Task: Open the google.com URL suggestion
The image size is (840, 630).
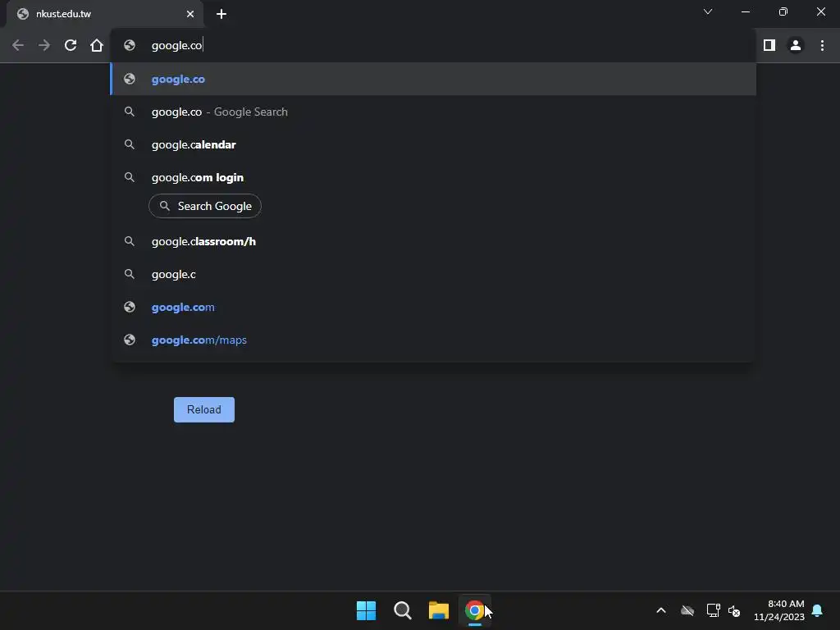Action: point(433,307)
